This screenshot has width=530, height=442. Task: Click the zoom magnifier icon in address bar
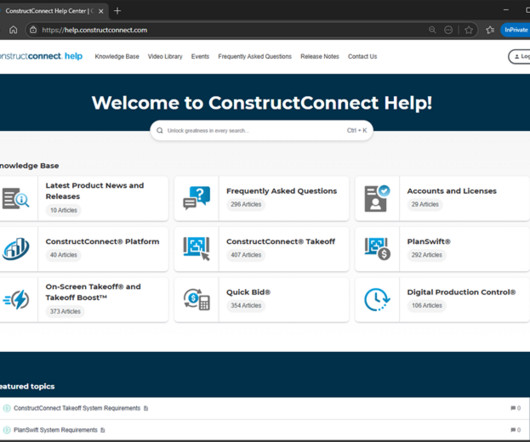coord(432,30)
